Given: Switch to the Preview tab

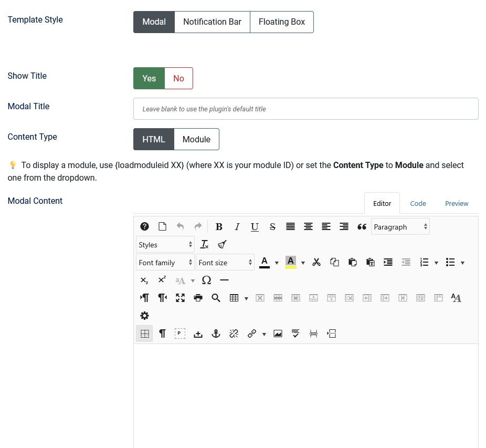Looking at the screenshot, I should pos(456,203).
